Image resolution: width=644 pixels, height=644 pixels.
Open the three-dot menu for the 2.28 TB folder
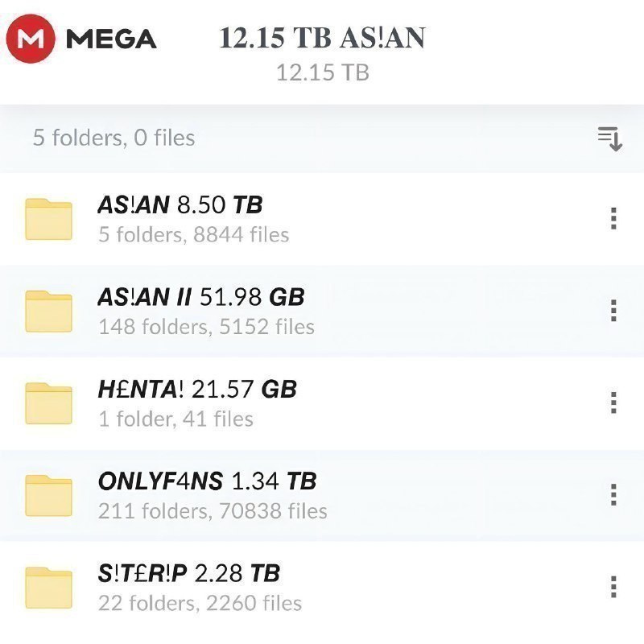coord(613,587)
